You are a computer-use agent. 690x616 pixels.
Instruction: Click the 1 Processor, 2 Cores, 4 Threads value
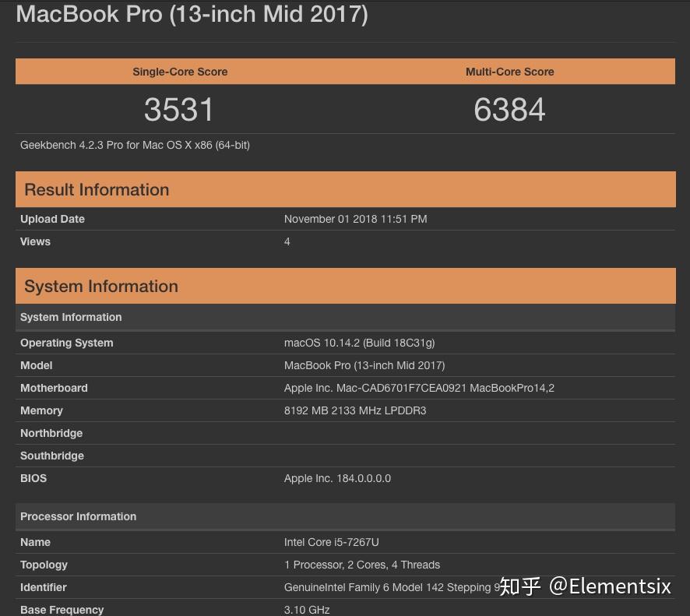[x=361, y=565]
